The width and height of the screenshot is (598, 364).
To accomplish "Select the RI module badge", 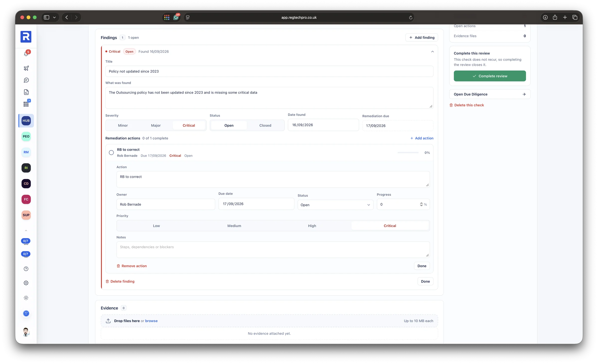I will click(x=26, y=168).
